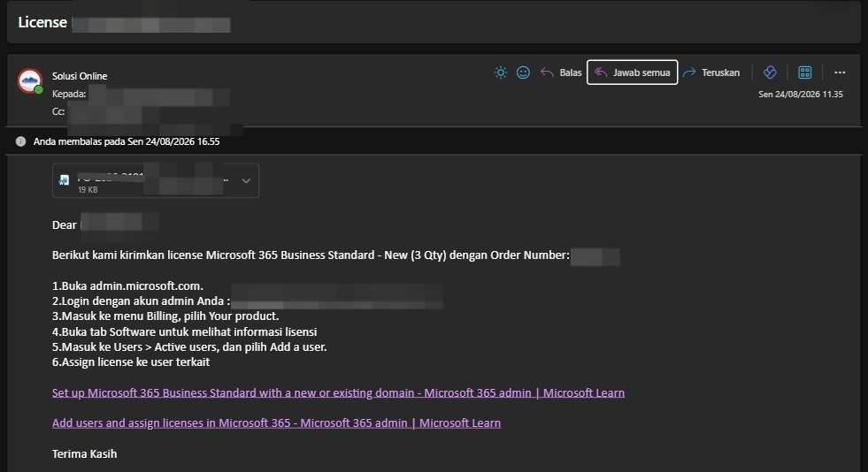Select the line 4.Buka tab Software
Image resolution: width=868 pixels, height=472 pixels.
coord(184,331)
